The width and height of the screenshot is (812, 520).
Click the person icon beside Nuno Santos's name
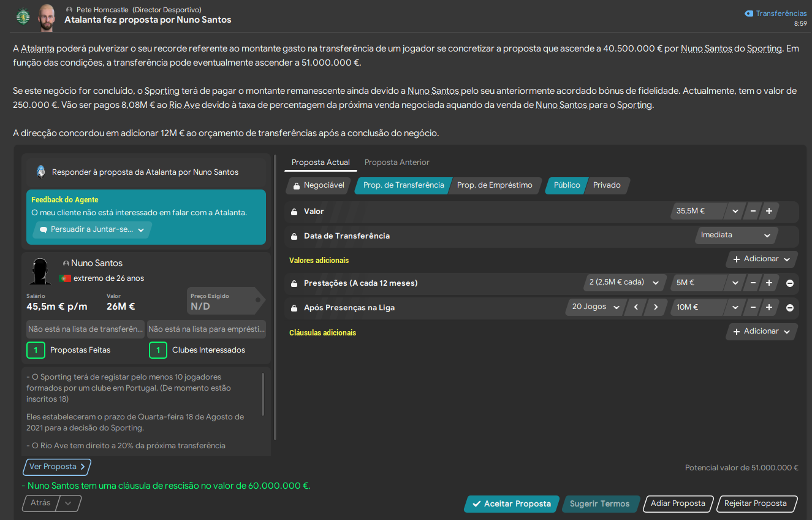[66, 263]
